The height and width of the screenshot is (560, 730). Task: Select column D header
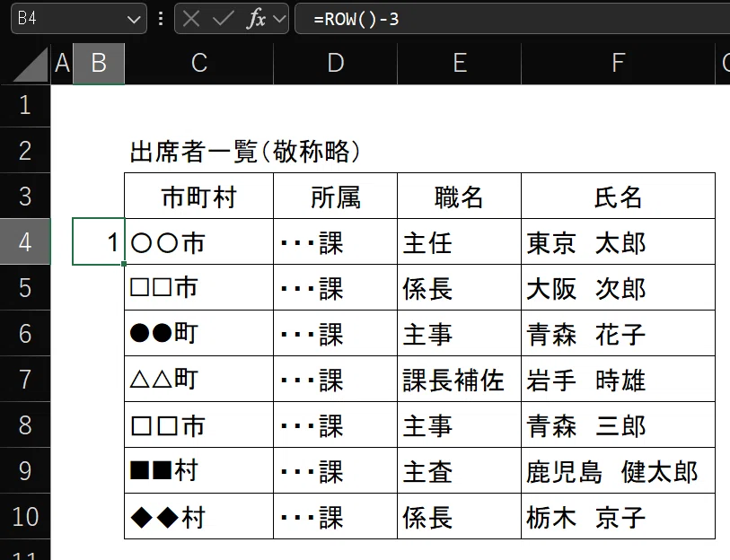coord(335,64)
